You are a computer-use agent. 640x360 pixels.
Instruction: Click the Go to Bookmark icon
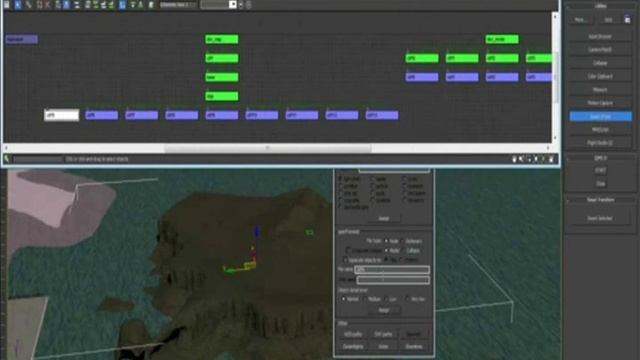coord(241,4)
